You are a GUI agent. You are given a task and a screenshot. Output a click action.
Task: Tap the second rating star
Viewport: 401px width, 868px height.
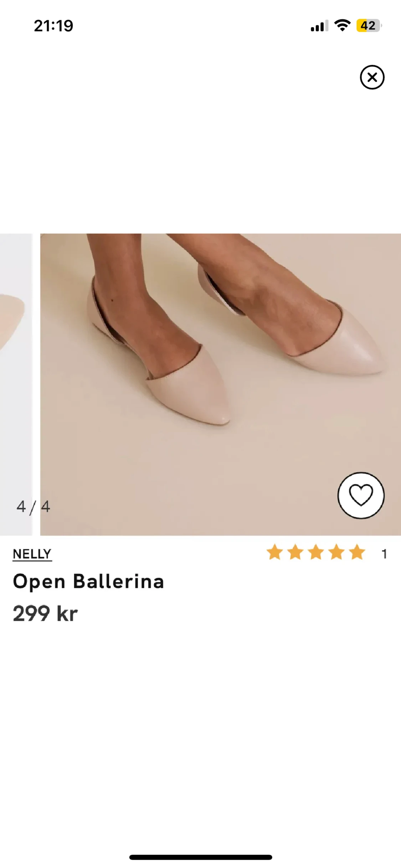click(295, 552)
